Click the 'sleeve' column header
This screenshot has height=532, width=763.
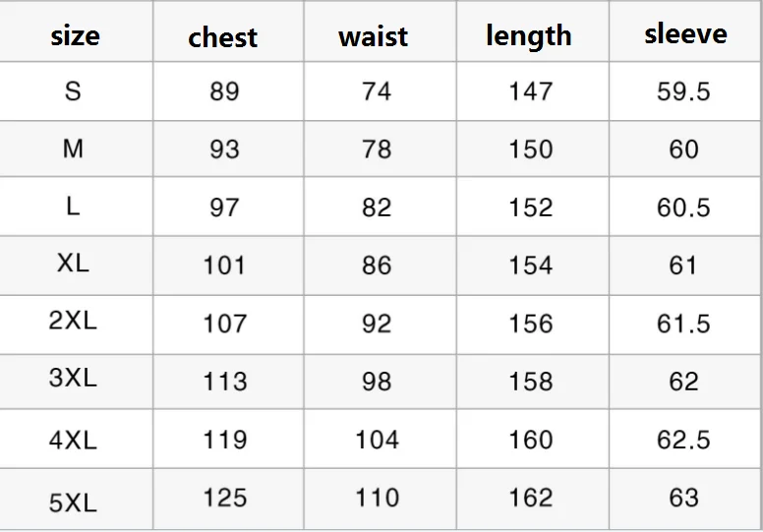[x=685, y=34]
